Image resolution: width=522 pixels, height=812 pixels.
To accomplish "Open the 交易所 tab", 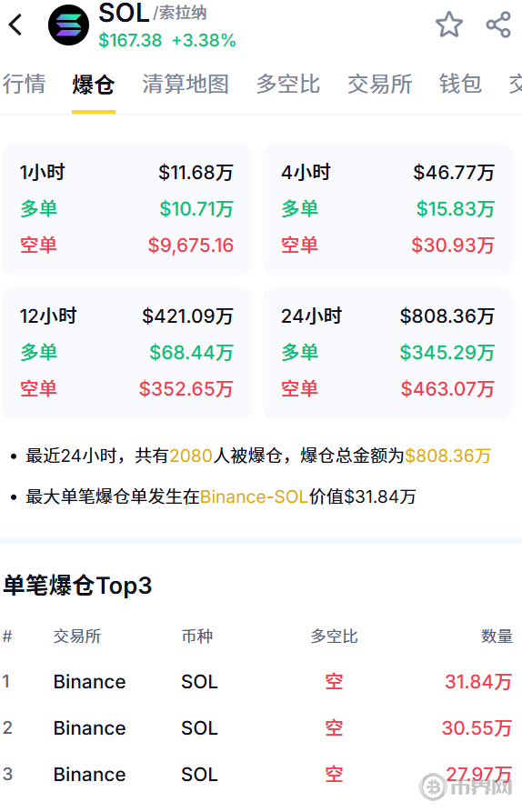I will (x=379, y=84).
